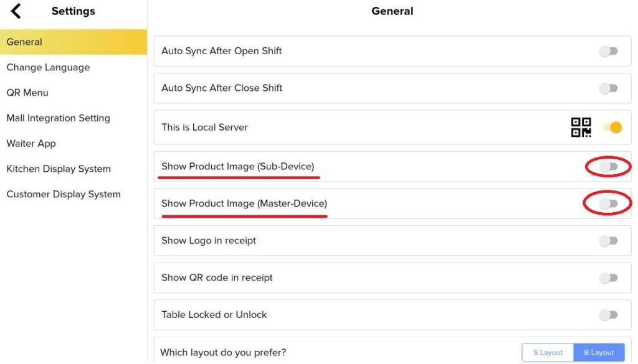638x364 pixels.
Task: Choose the B Layout option
Action: 598,353
